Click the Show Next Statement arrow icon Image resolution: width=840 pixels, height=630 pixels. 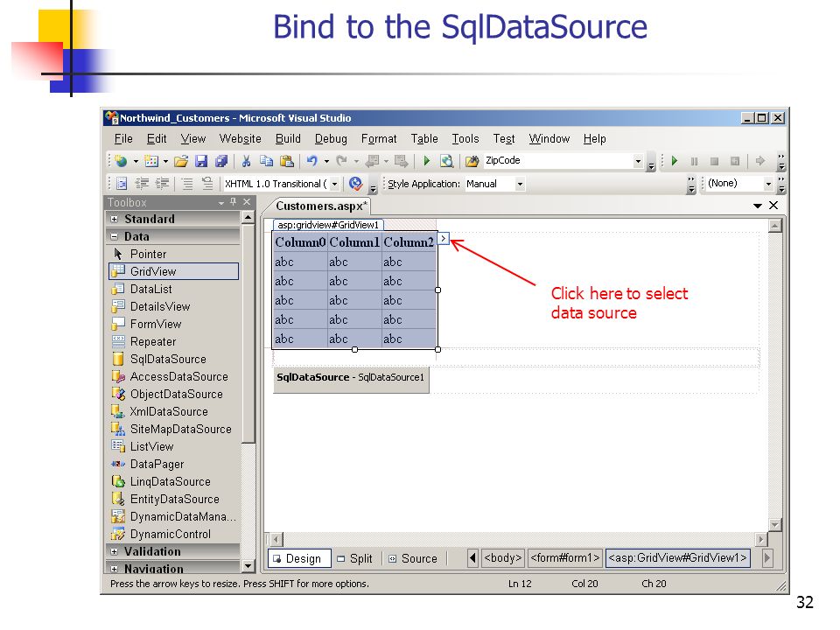tap(759, 161)
